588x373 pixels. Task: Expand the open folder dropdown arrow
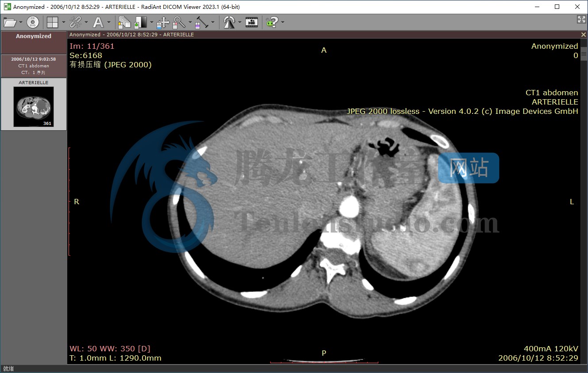coord(21,22)
